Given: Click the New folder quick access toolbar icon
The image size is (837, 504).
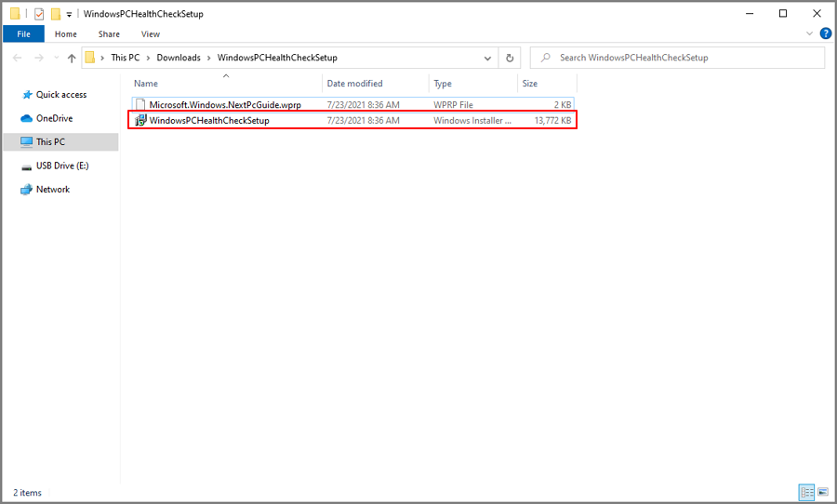Looking at the screenshot, I should 55,14.
